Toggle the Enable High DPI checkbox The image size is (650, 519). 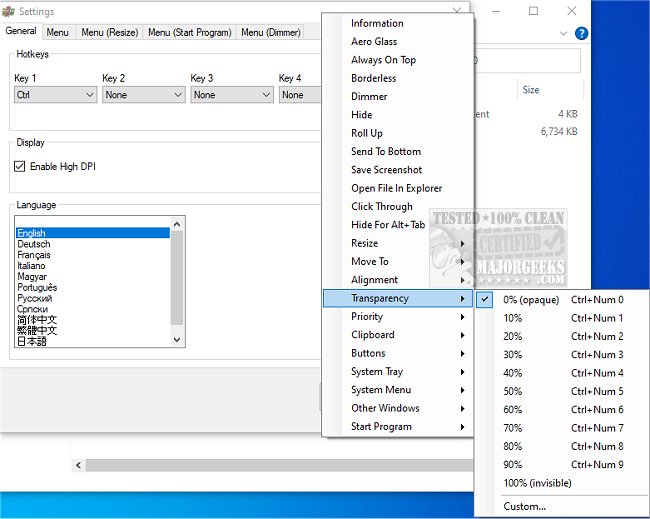[20, 166]
